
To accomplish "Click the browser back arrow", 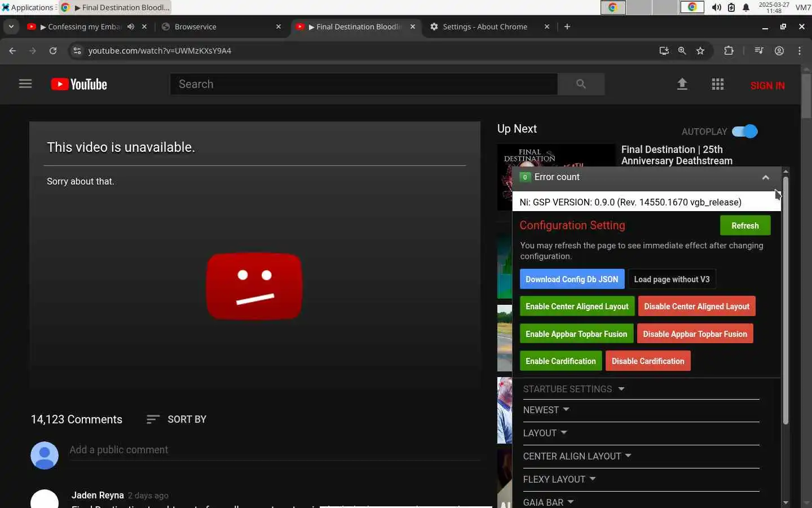I will pyautogui.click(x=12, y=51).
